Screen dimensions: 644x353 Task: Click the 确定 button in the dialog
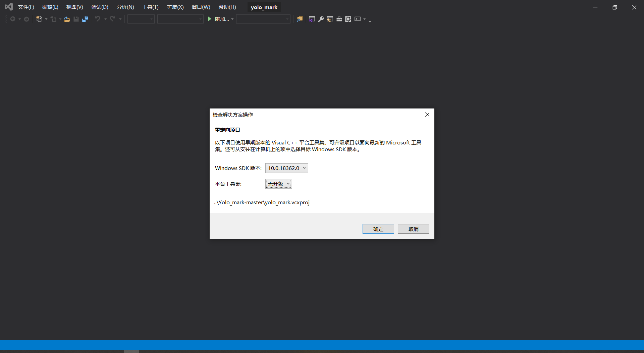378,229
